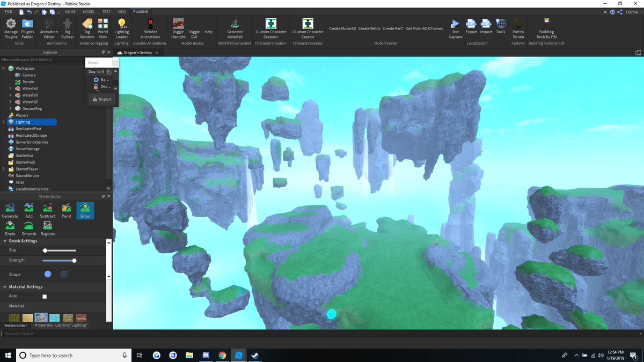
Task: Select the Grow terrain tool
Action: (x=85, y=210)
